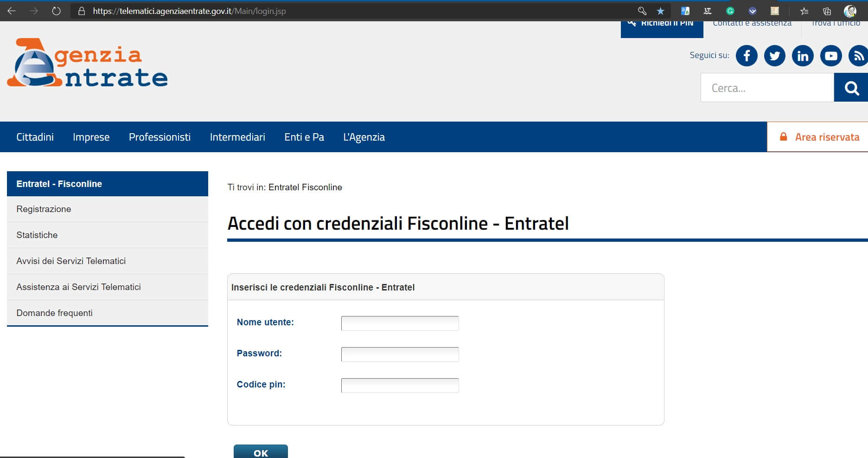Open the LinkedIn social icon

coord(803,56)
